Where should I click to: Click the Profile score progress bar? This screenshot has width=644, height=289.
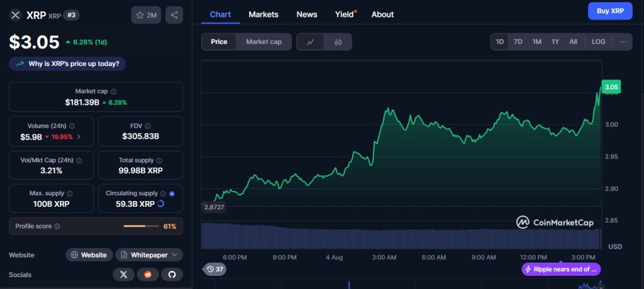(141, 226)
